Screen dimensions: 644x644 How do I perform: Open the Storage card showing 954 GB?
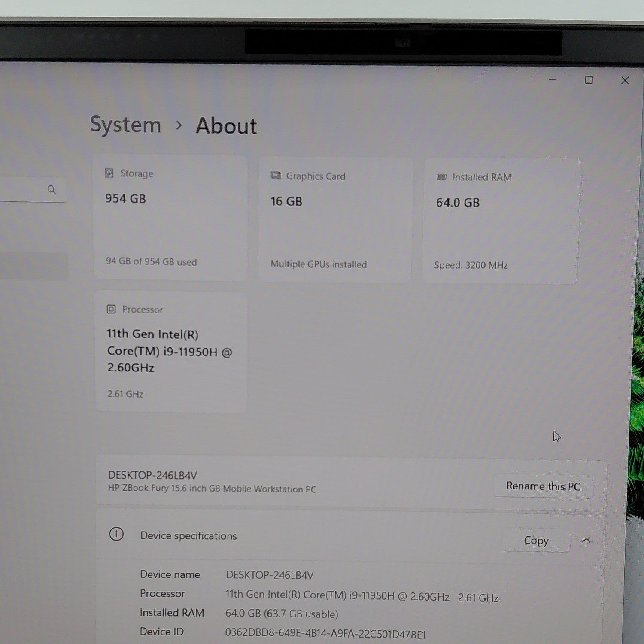(x=170, y=218)
